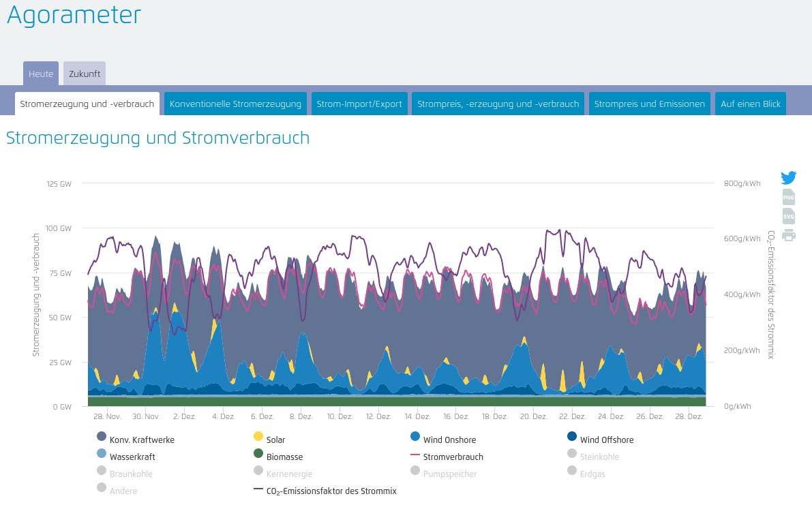The image size is (812, 507).
Task: Toggle Konv. Kraftwerke legend series
Action: [136, 440]
